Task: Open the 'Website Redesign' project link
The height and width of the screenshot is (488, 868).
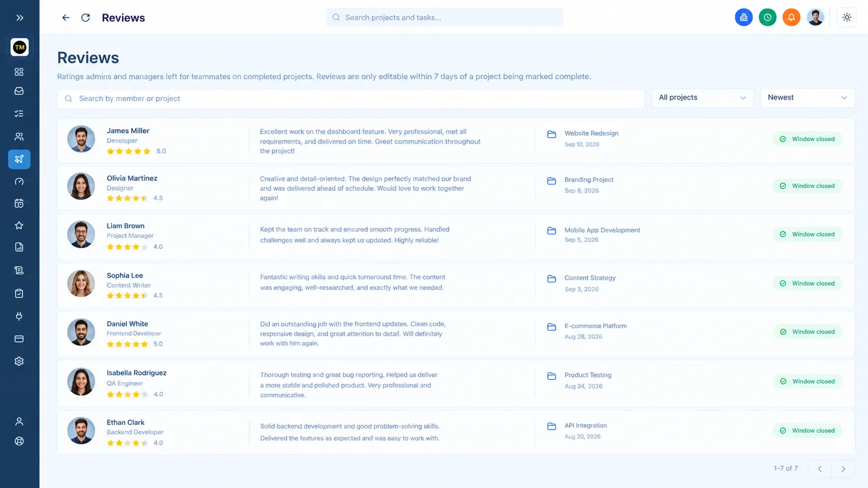Action: coord(591,133)
